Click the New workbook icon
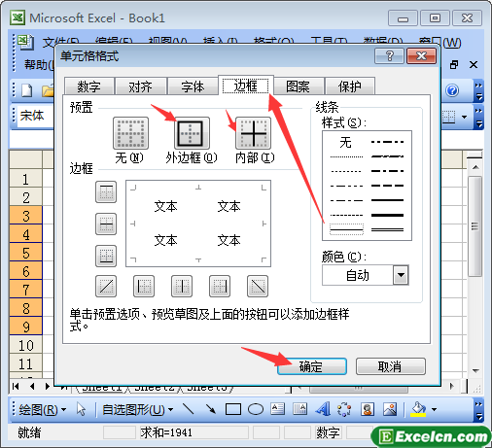 pyautogui.click(x=27, y=90)
